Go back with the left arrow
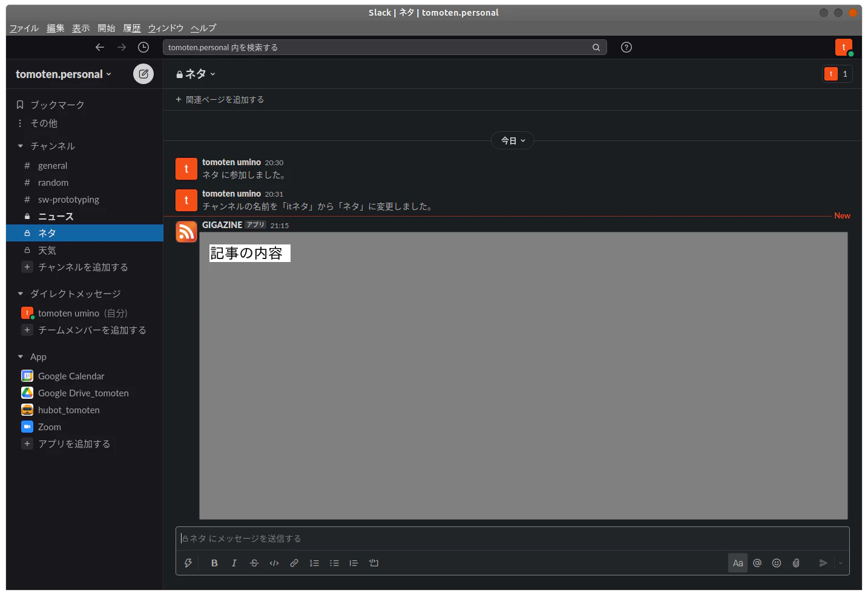 click(100, 47)
